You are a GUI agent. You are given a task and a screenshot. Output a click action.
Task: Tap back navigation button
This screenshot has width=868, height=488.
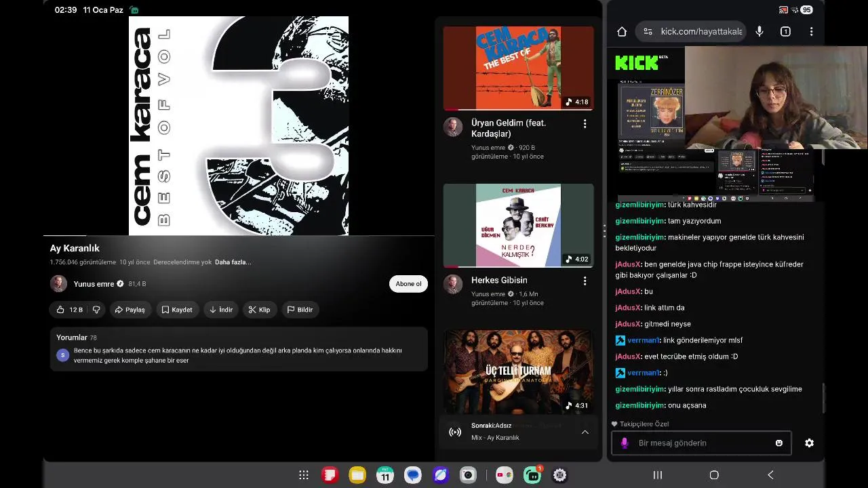[770, 475]
